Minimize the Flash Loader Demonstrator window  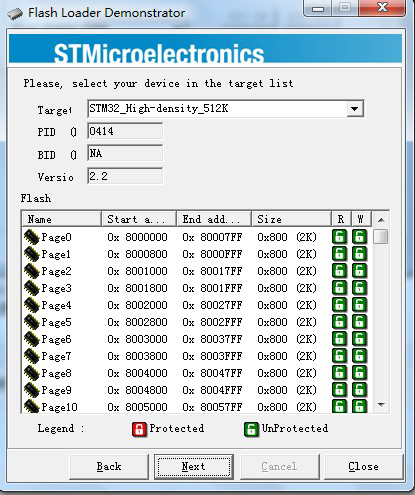(x=318, y=8)
